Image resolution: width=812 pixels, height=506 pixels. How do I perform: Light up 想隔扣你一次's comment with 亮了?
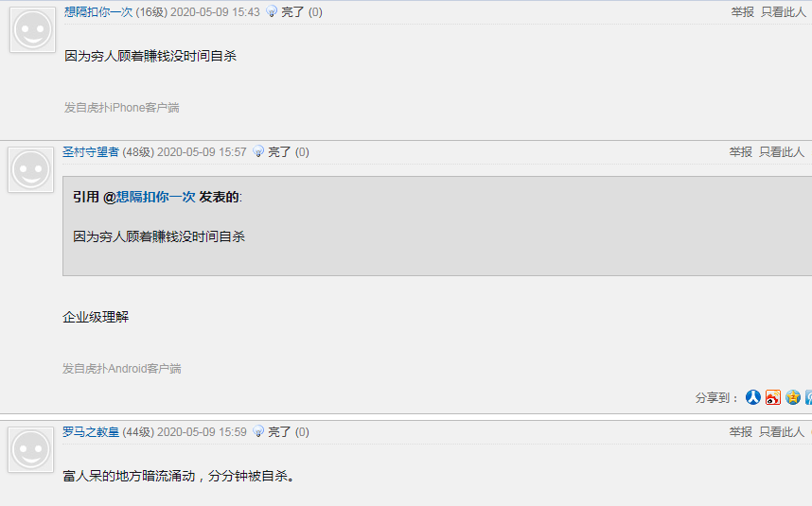coord(292,12)
